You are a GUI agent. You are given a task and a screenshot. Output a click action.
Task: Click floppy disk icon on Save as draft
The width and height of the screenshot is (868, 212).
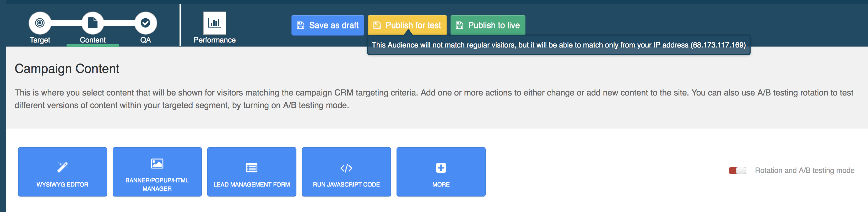point(301,25)
